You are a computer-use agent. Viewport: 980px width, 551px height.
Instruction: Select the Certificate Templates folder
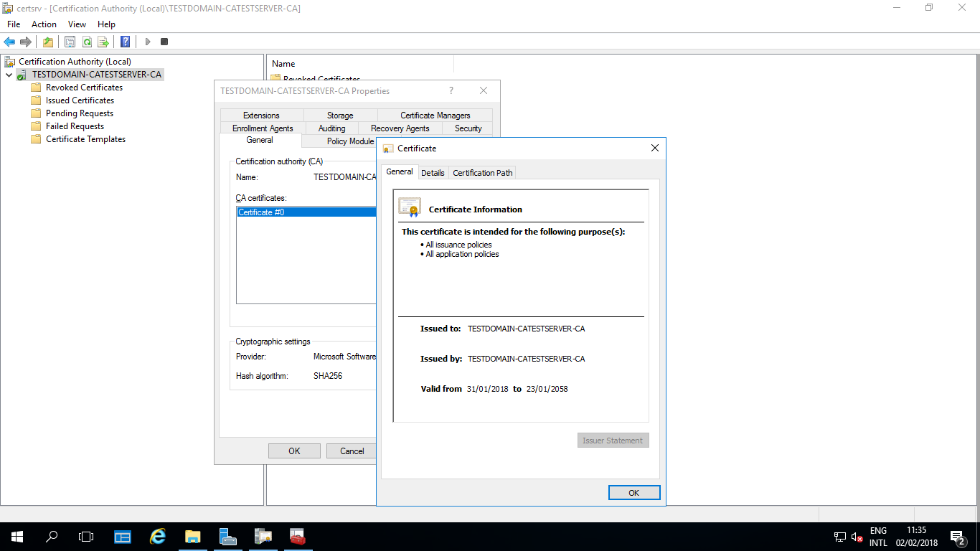(85, 139)
